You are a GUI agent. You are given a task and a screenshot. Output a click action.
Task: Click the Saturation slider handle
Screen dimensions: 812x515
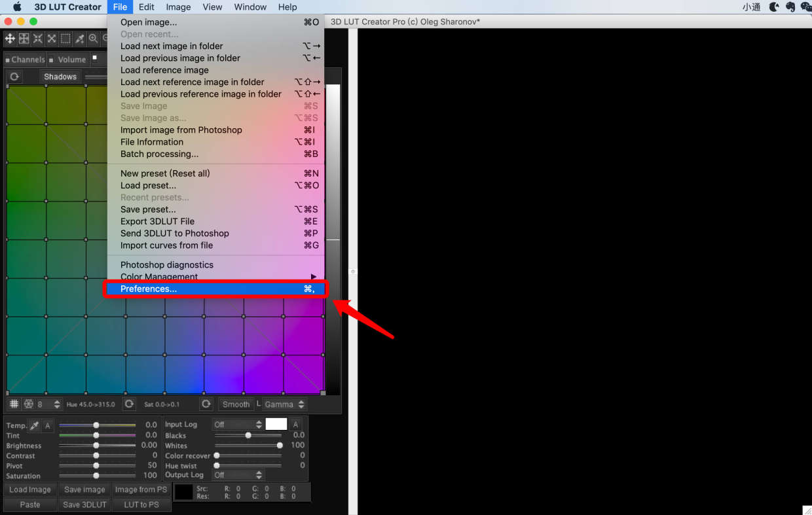pyautogui.click(x=96, y=476)
